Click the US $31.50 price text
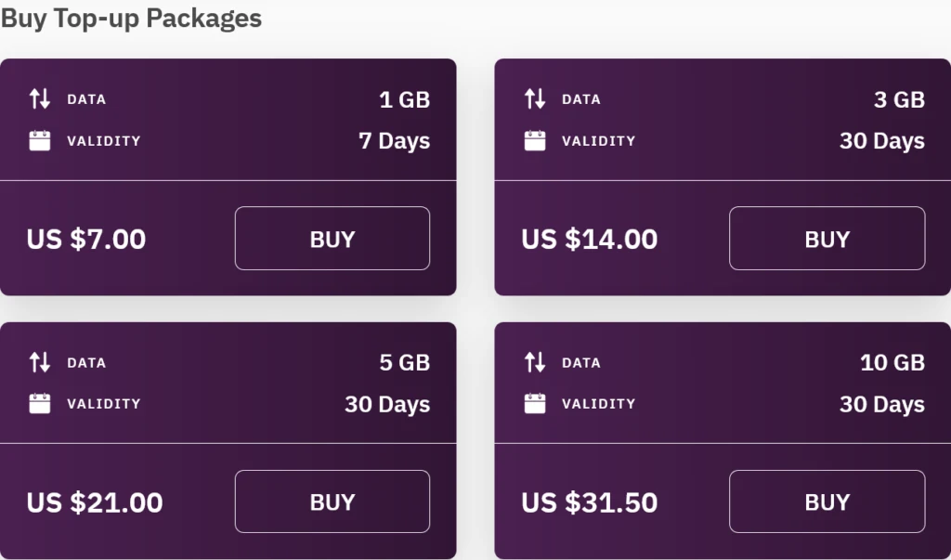Viewport: 951px width, 560px height. [x=590, y=502]
